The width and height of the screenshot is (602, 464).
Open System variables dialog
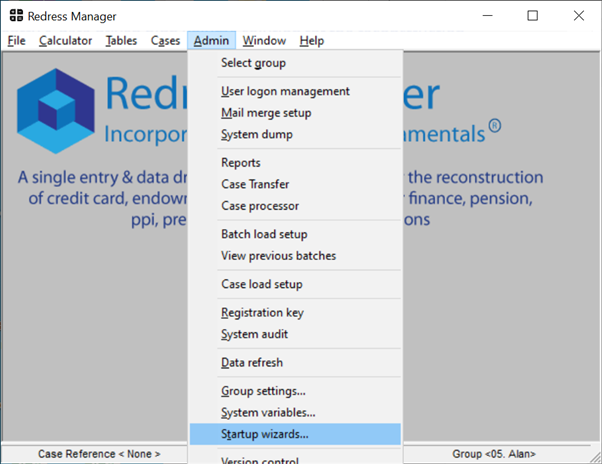pos(295,412)
